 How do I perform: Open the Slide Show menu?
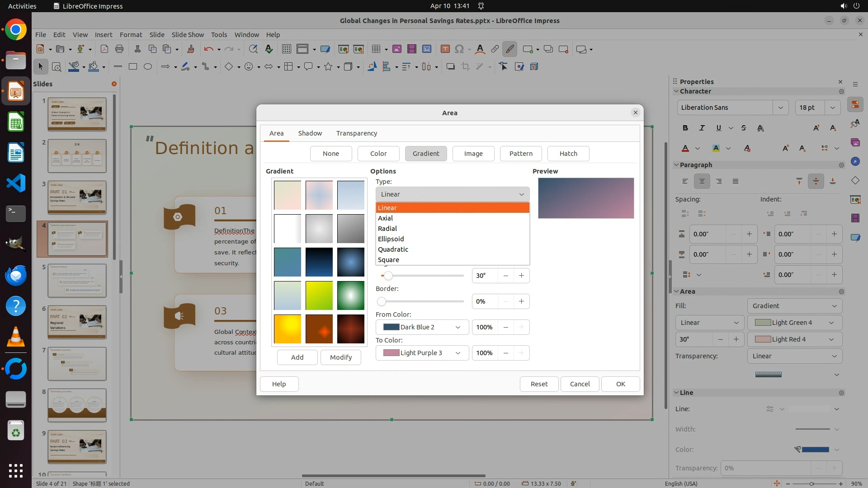pos(188,35)
